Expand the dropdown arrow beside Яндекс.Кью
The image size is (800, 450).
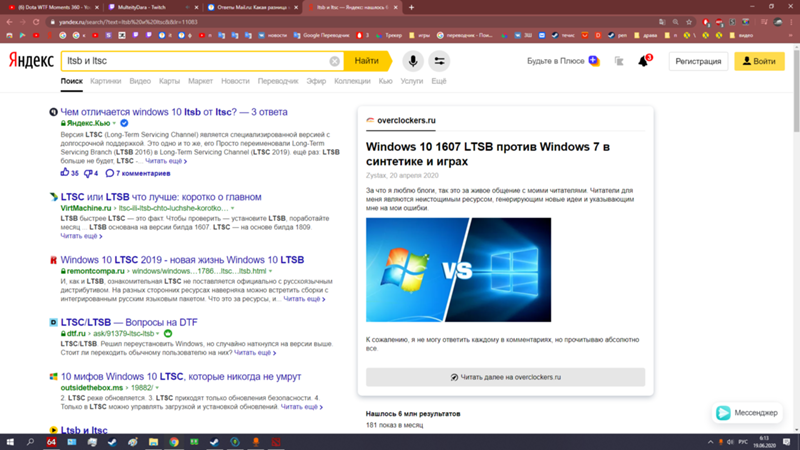coord(114,123)
